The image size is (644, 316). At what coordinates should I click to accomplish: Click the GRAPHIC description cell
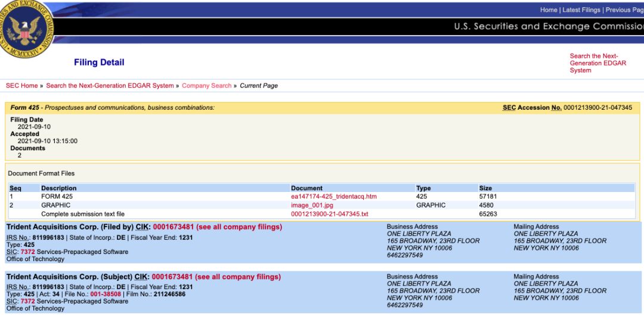(x=56, y=206)
